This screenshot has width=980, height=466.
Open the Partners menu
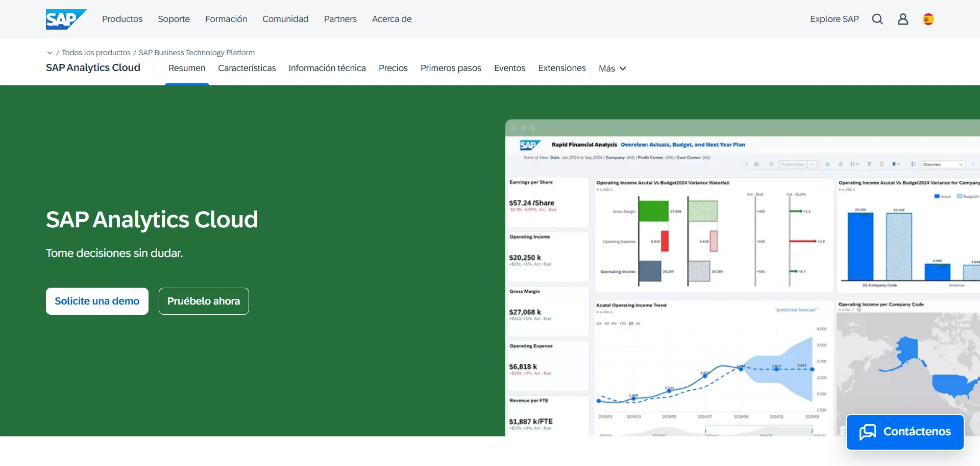(x=340, y=19)
